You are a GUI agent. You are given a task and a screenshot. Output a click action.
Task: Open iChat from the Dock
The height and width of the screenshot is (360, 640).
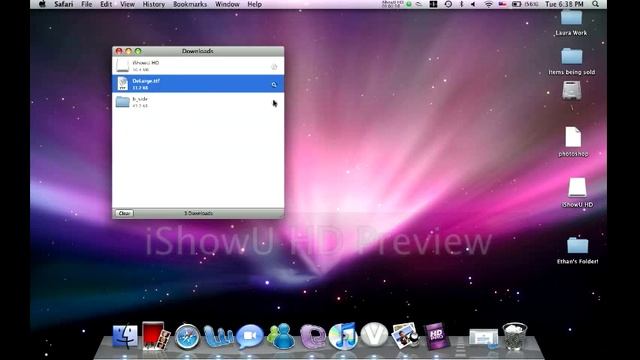(x=250, y=336)
